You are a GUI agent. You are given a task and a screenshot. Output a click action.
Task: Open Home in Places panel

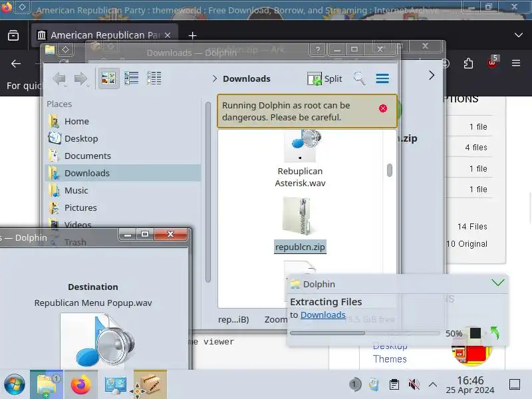coord(123,121)
